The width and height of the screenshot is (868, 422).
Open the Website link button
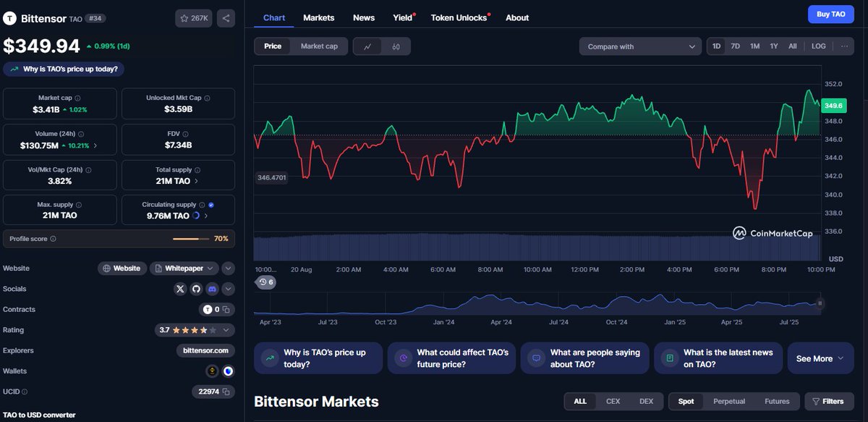pyautogui.click(x=122, y=268)
